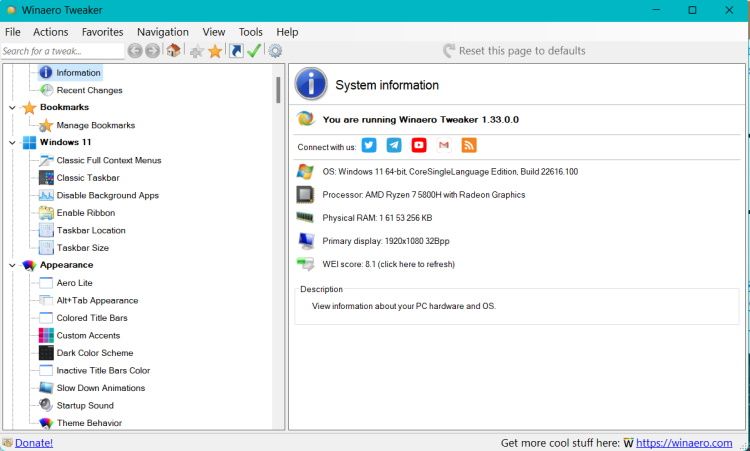
Task: Collapse the Windows 11 tree section
Action: pyautogui.click(x=12, y=143)
